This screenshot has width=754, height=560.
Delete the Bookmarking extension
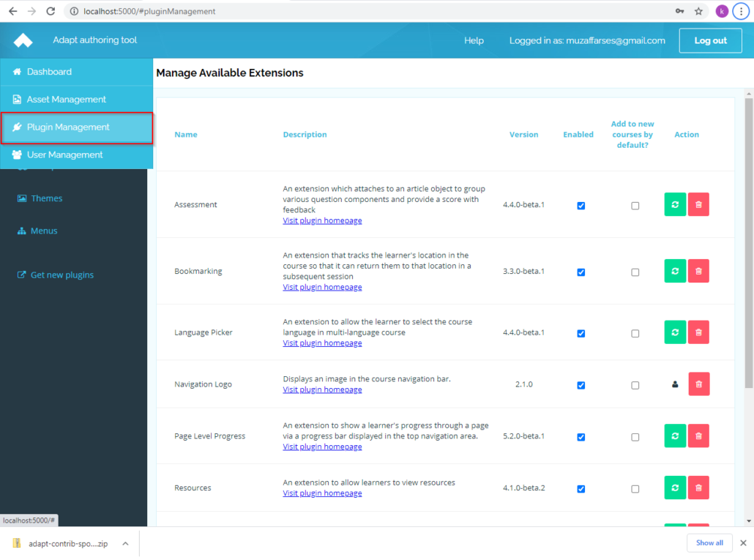pos(698,271)
